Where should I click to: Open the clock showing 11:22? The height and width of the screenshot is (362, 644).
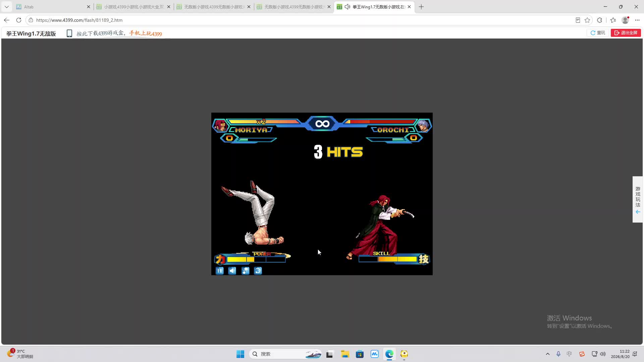click(620, 354)
